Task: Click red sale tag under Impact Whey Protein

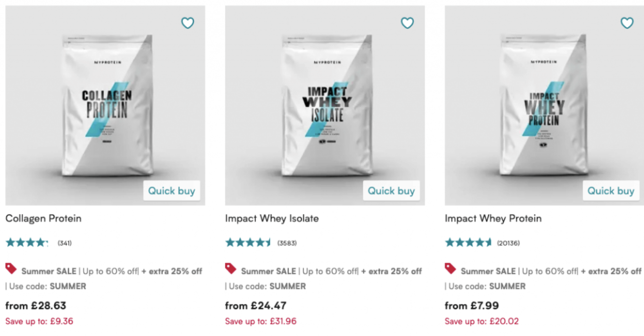Action: [450, 269]
